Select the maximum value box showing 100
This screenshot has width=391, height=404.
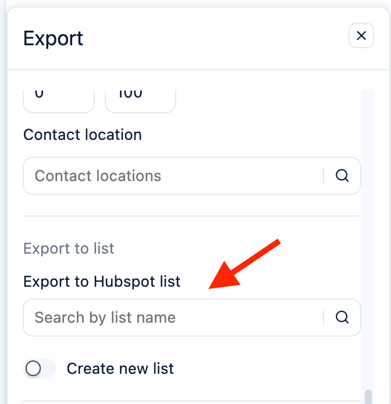coord(140,101)
